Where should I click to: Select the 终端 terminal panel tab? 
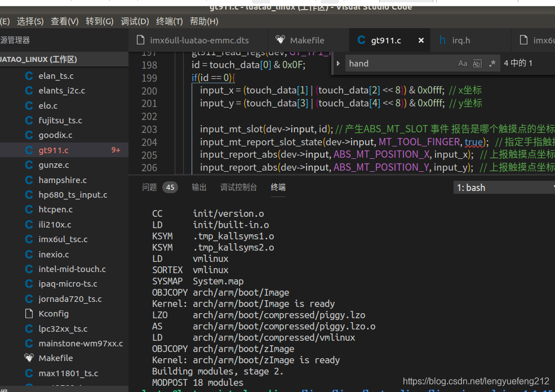tap(278, 187)
